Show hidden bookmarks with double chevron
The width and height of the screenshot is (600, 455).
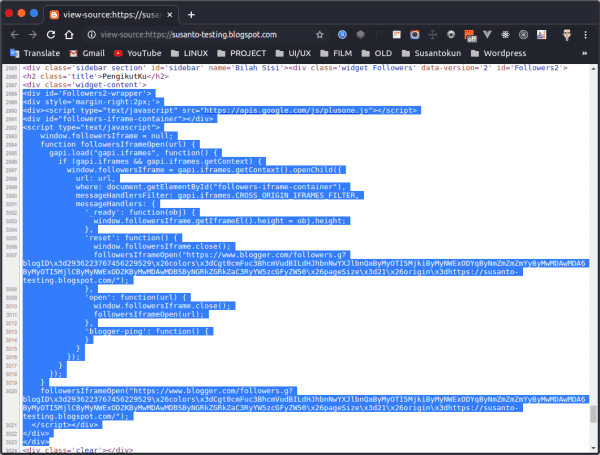[x=584, y=53]
